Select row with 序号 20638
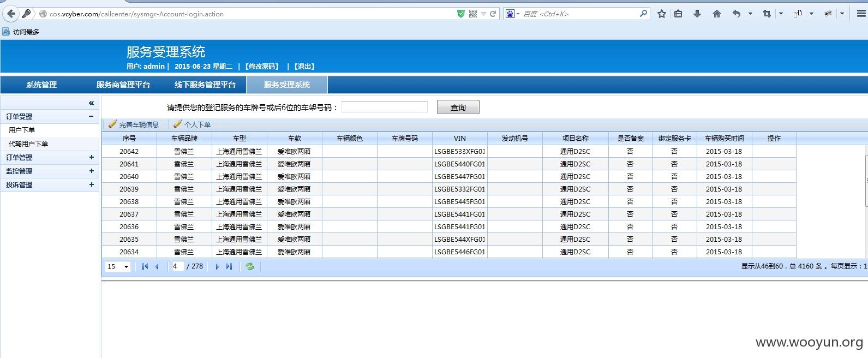This screenshot has height=358, width=868. point(448,201)
